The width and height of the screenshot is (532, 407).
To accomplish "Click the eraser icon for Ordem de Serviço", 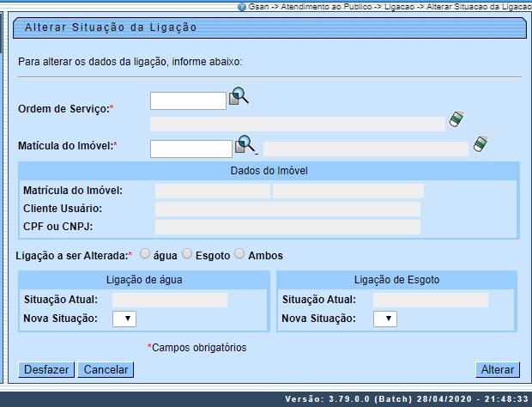I will click(457, 119).
